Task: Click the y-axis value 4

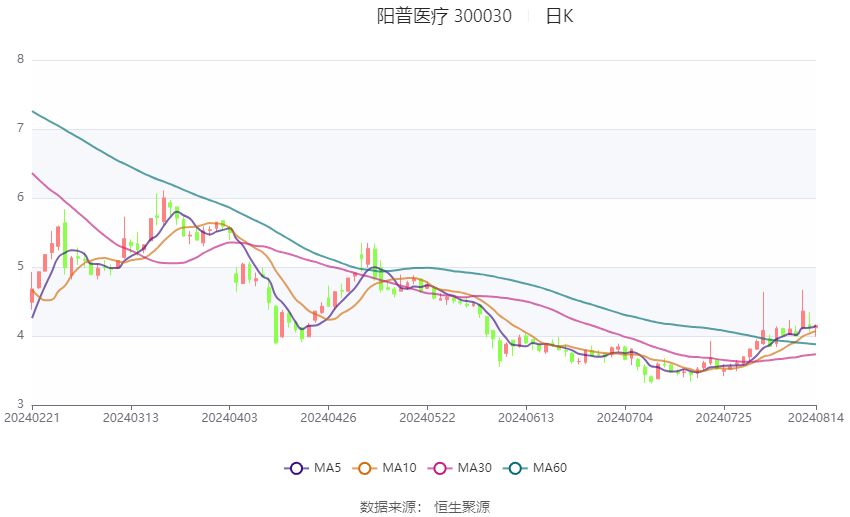Action: click(x=21, y=335)
